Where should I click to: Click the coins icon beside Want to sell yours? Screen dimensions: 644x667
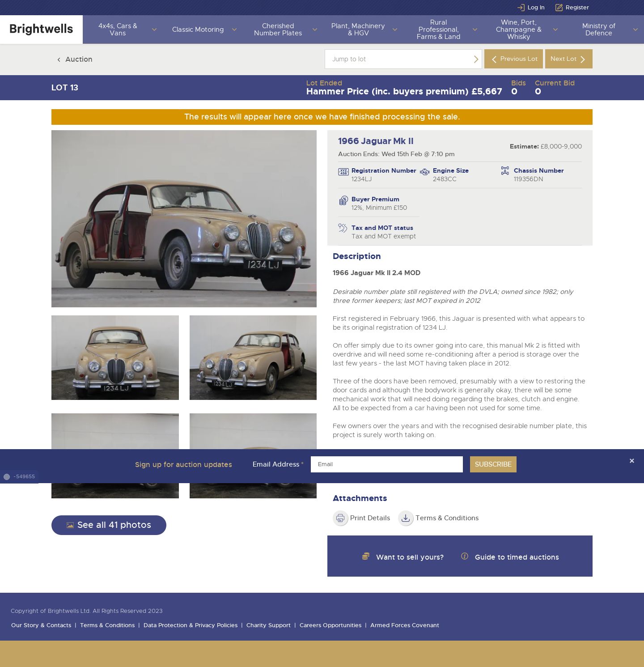coord(366,556)
